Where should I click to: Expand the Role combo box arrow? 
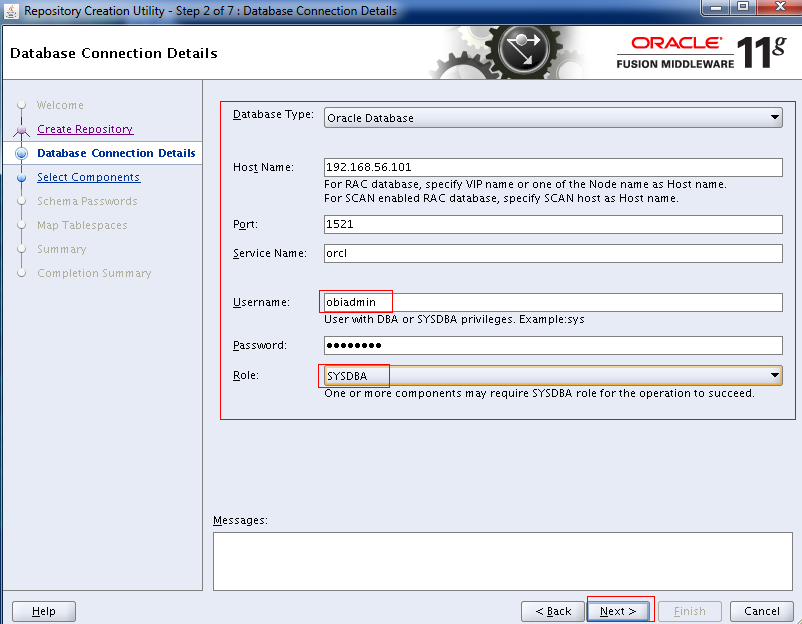coord(775,375)
